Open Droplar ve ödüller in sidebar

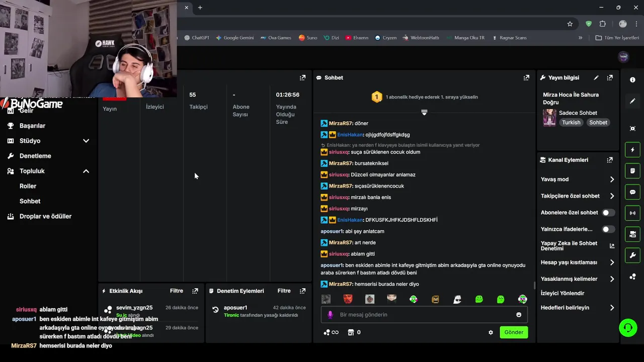pyautogui.click(x=45, y=216)
